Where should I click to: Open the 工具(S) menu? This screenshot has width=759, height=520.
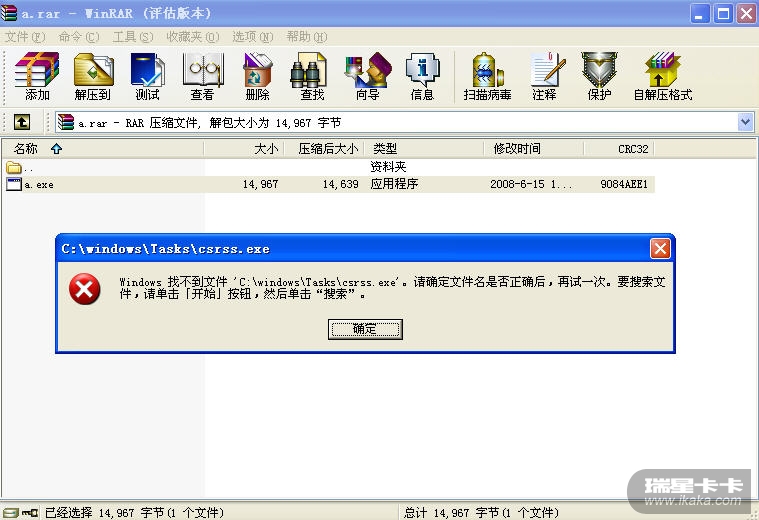(133, 37)
